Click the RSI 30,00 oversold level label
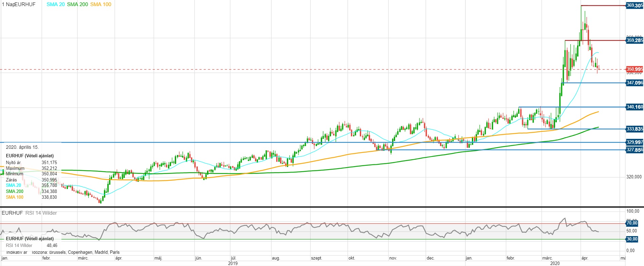The height and width of the screenshot is (266, 644). coord(632,239)
